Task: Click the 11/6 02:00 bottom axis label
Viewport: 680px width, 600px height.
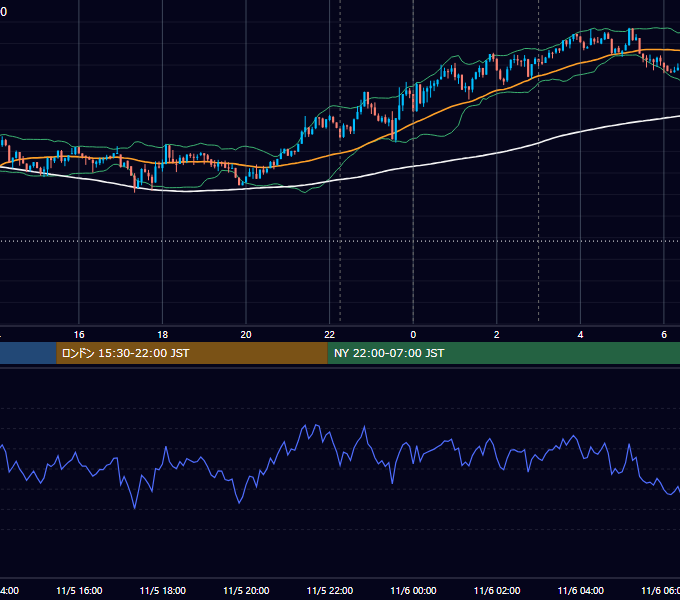Action: tap(497, 590)
